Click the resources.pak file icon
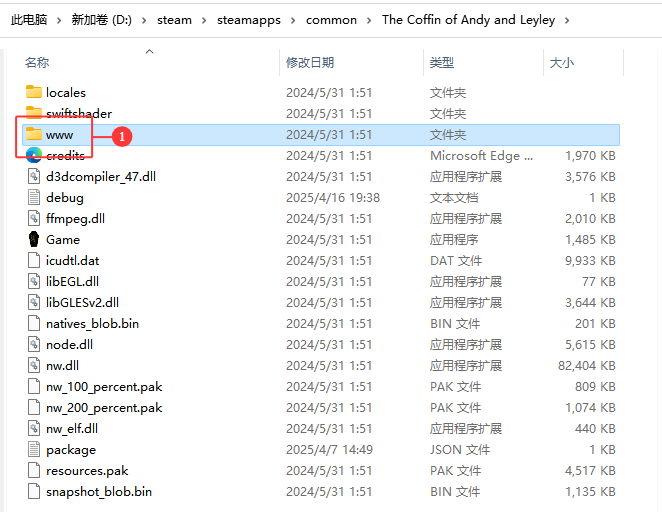662x512 pixels. (34, 470)
